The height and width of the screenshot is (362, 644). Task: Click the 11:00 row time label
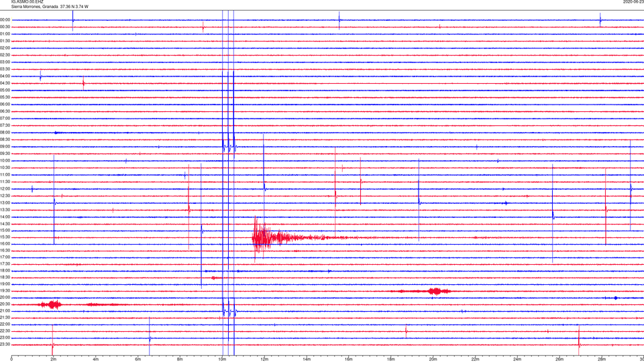(5, 175)
